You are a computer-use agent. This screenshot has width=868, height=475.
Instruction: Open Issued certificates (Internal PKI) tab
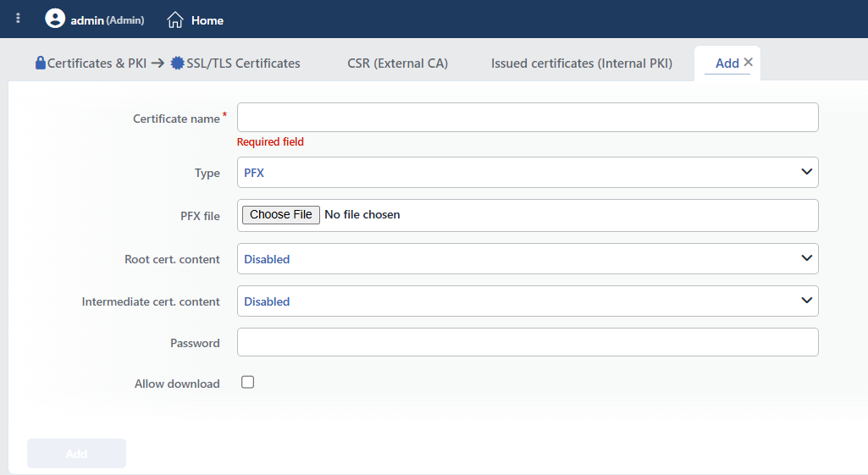(x=582, y=64)
